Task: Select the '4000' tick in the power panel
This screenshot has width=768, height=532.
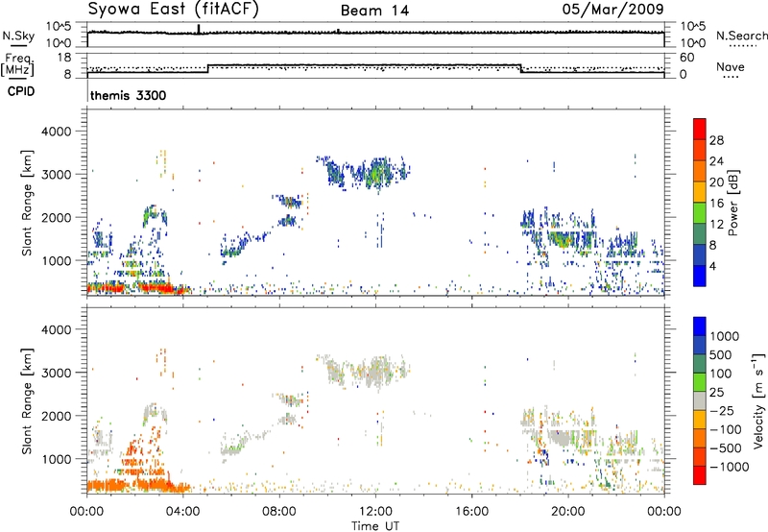Action: (56, 132)
